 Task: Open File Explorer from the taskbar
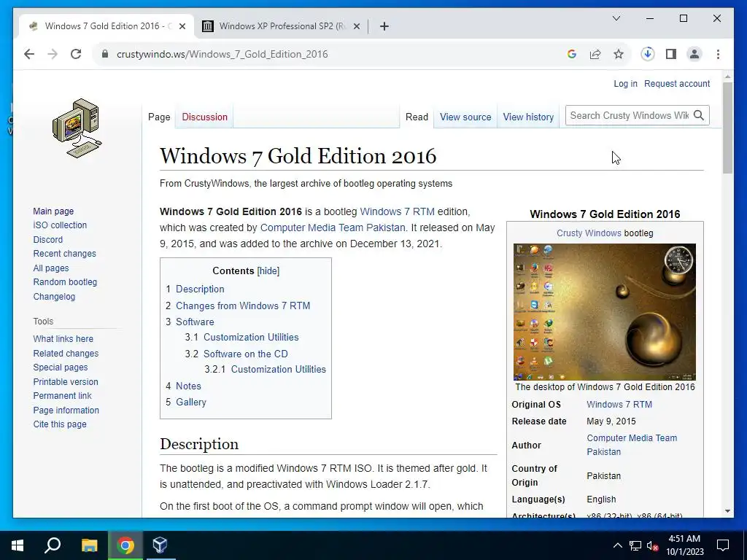coord(89,545)
